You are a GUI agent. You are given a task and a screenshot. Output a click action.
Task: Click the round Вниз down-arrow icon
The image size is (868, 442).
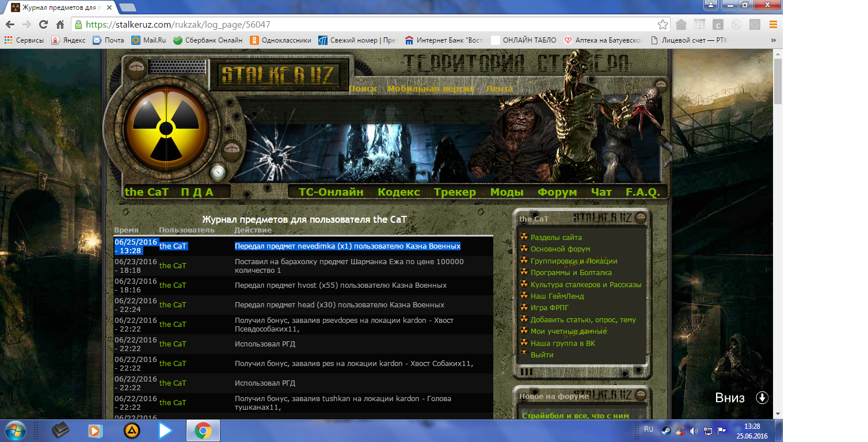click(x=762, y=398)
